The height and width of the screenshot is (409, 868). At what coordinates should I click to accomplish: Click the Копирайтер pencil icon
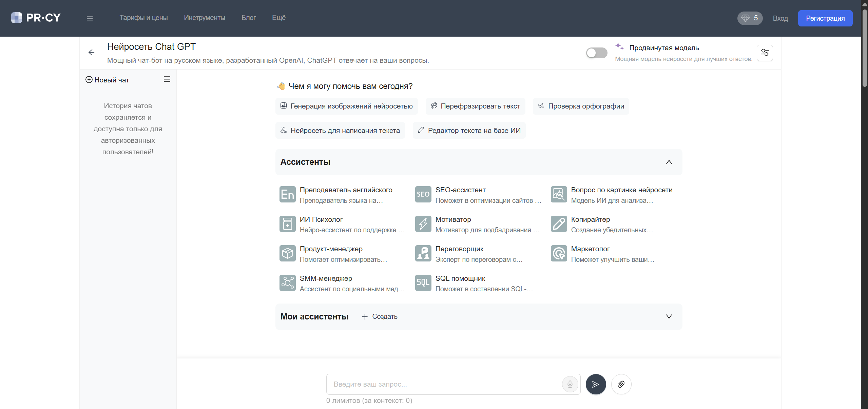tap(559, 224)
